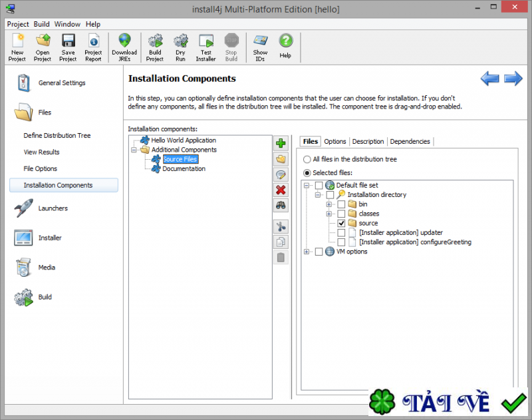This screenshot has height=420, width=532.
Task: Collapse the Installation directory node
Action: tap(318, 195)
